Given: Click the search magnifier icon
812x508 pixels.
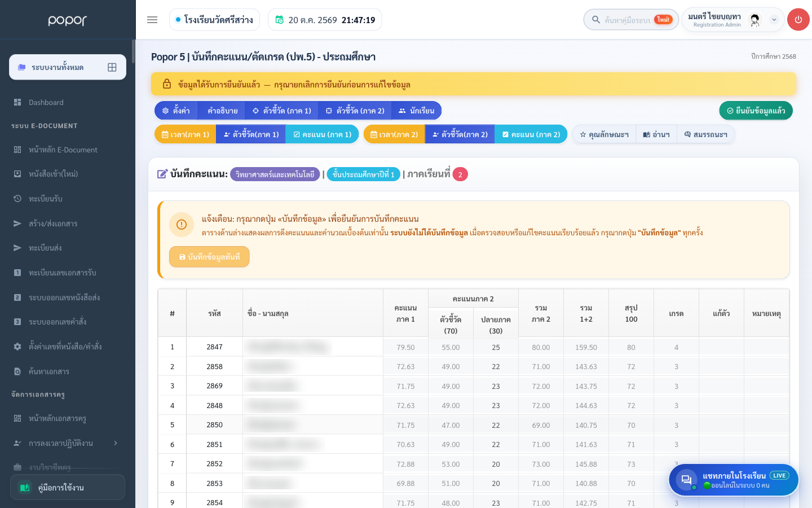Looking at the screenshot, I should (x=595, y=20).
